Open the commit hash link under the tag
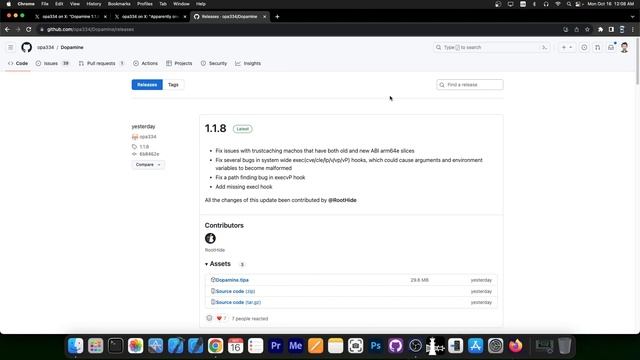The width and height of the screenshot is (640, 360). [149, 154]
